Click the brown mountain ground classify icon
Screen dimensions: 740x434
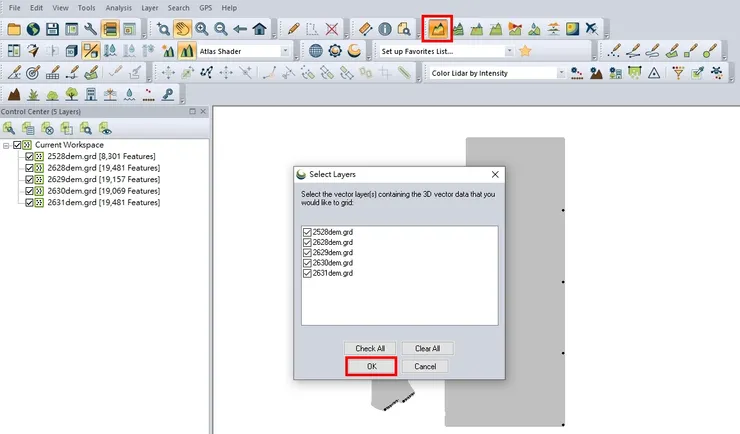(14, 95)
